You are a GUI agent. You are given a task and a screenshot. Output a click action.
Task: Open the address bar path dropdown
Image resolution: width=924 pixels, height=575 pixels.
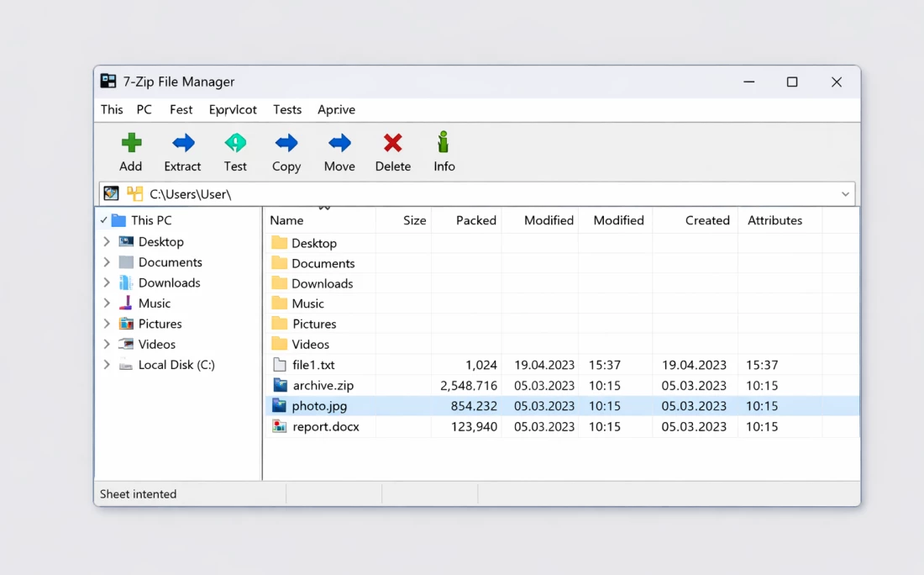(x=845, y=194)
